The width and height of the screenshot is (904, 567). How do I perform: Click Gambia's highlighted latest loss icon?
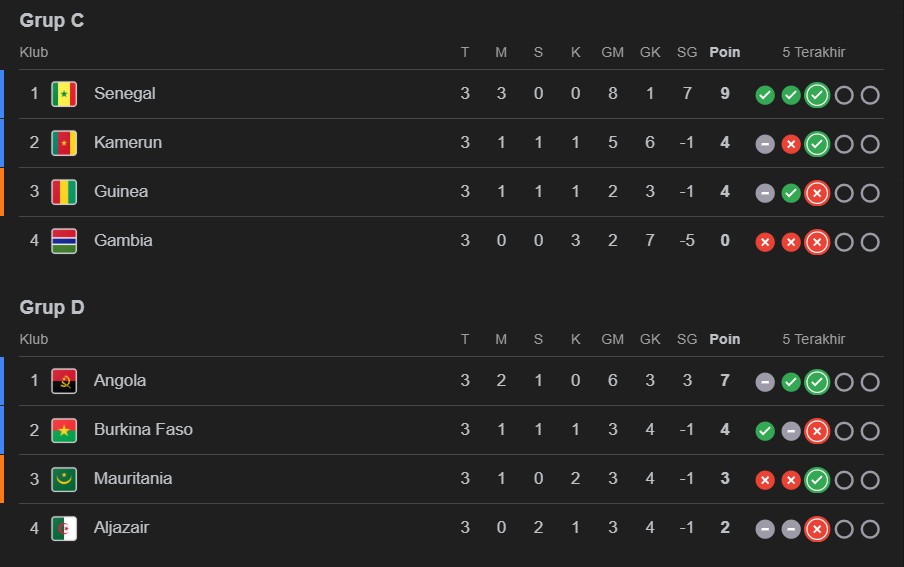coord(817,242)
